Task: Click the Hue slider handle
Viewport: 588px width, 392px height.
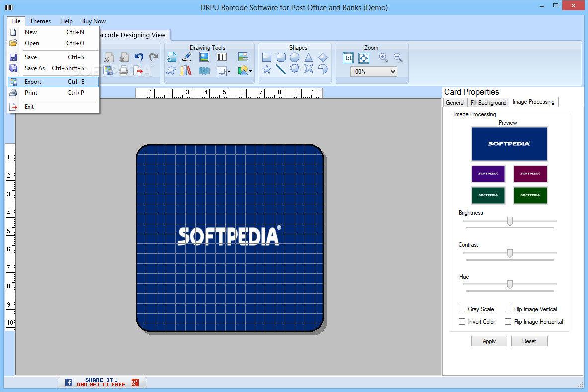Action: click(510, 285)
